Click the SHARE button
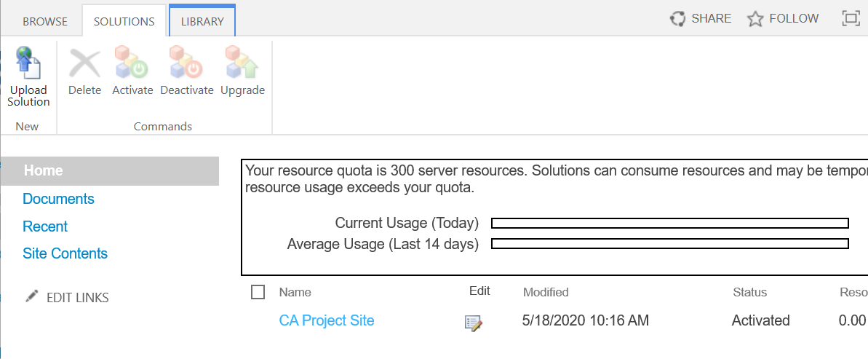868x359 pixels. click(x=700, y=19)
